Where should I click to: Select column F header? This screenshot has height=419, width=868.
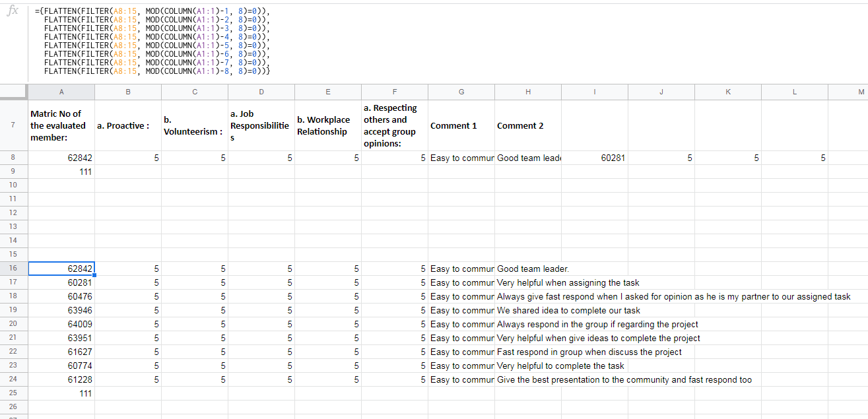(395, 92)
